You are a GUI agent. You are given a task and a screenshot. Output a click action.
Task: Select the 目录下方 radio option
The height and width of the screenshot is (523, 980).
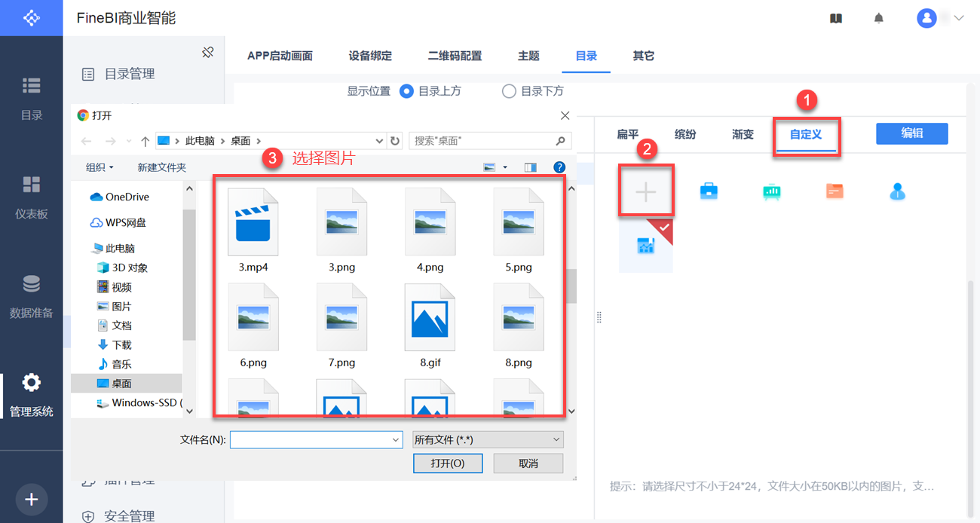(509, 91)
